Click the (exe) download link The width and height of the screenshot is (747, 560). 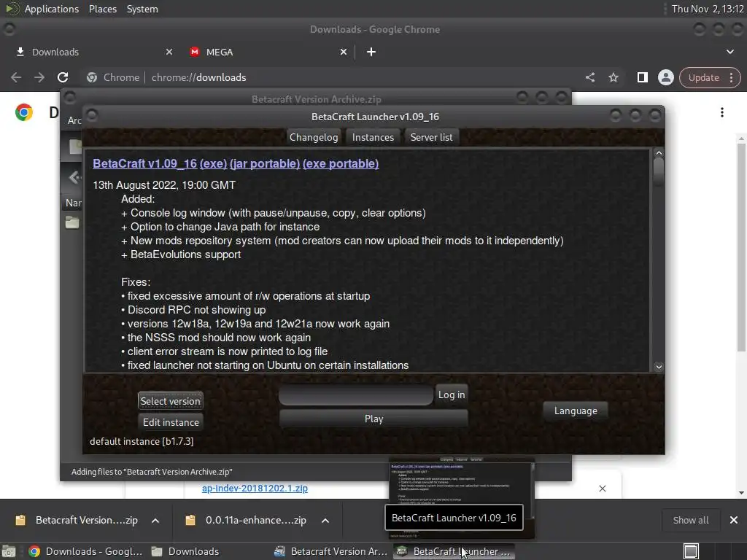[214, 164]
